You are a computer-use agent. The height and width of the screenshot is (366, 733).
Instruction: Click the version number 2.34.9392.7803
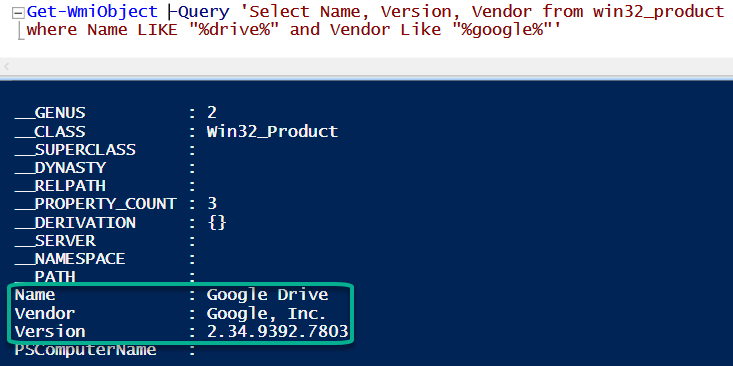[278, 331]
